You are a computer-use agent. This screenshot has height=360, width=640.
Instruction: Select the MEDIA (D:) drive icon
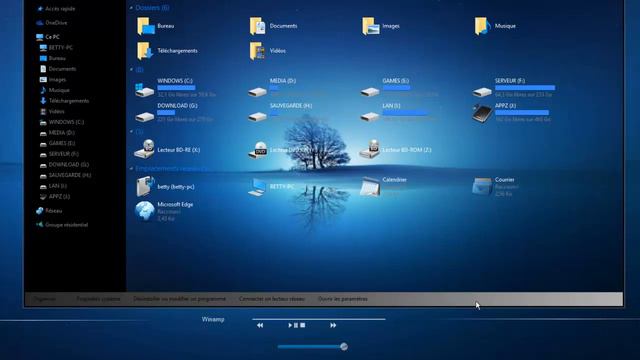click(x=257, y=92)
